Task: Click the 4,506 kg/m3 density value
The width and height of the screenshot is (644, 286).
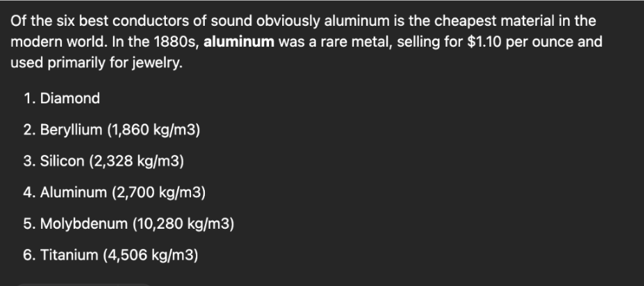Action: click(x=150, y=255)
